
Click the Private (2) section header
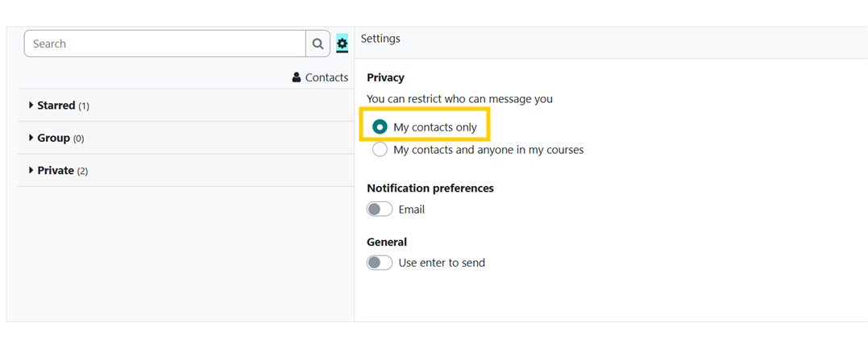click(x=186, y=170)
